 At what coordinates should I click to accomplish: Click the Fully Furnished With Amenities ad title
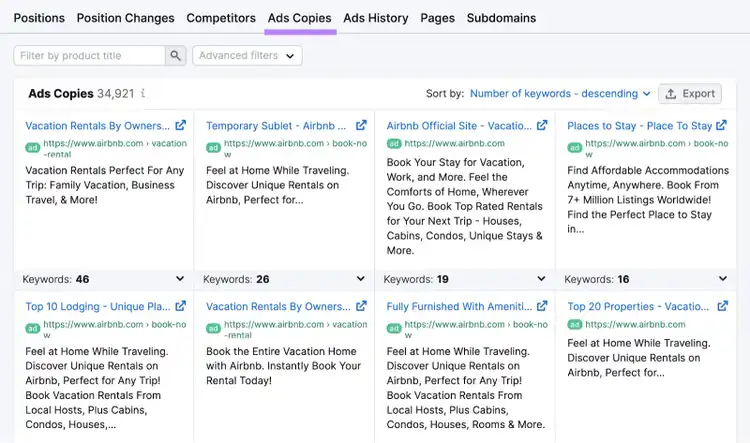coord(459,307)
